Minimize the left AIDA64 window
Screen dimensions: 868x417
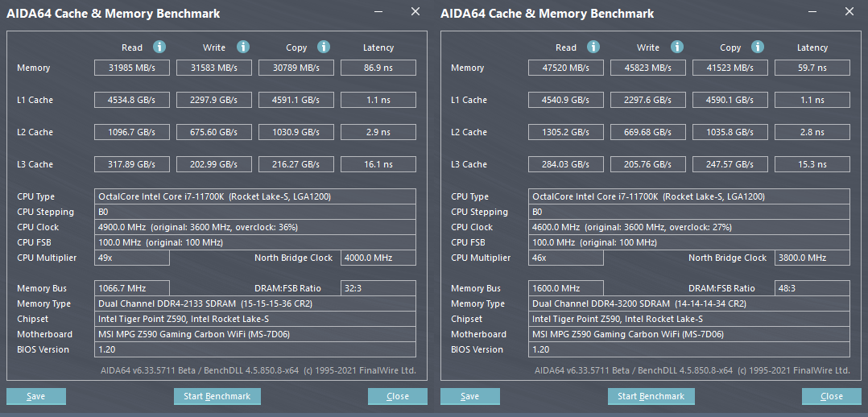click(378, 11)
